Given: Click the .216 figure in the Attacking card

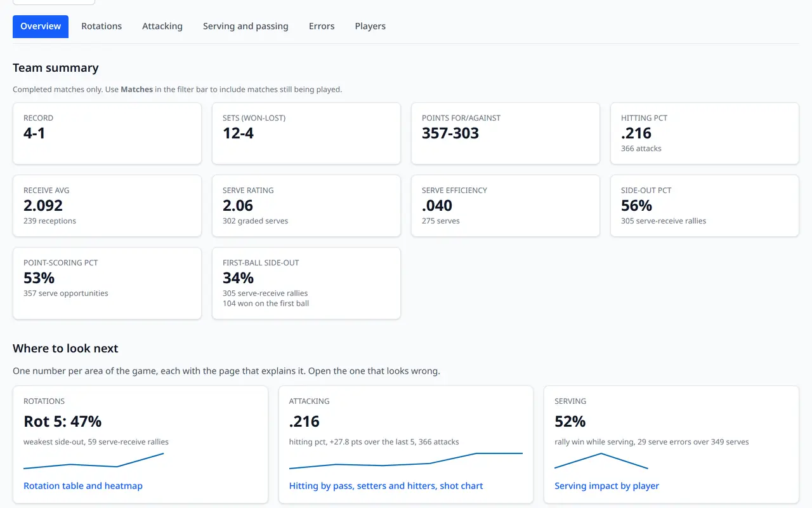Looking at the screenshot, I should (x=304, y=422).
